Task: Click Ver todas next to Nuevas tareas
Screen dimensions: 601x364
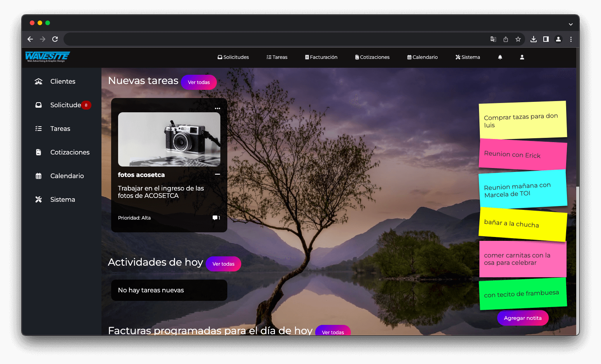Action: [x=199, y=82]
